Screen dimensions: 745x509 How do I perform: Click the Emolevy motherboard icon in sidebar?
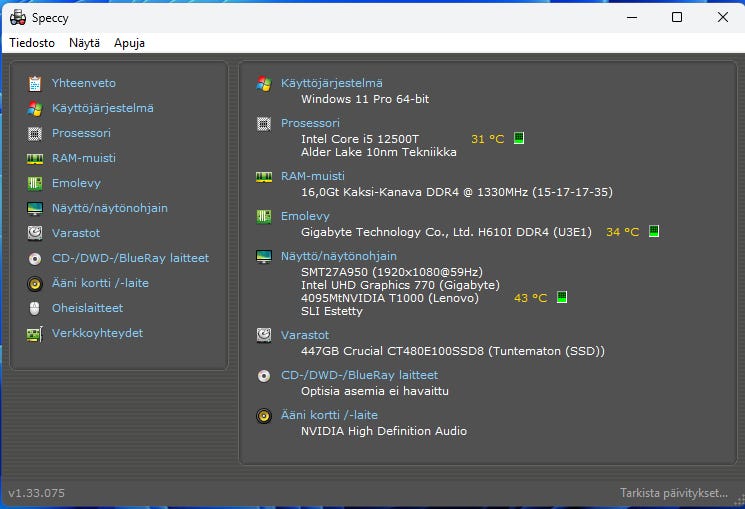[x=35, y=183]
